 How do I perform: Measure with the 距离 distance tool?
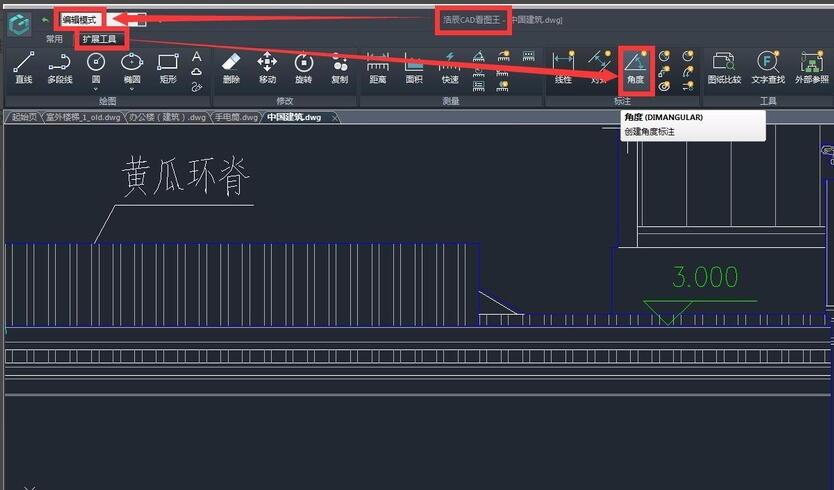tap(378, 67)
